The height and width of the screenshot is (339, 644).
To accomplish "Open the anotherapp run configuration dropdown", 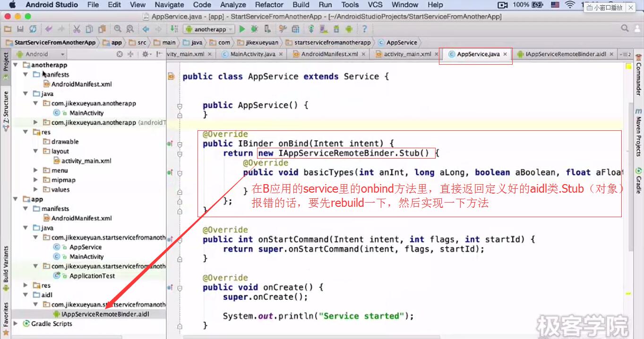I will 209,29.
